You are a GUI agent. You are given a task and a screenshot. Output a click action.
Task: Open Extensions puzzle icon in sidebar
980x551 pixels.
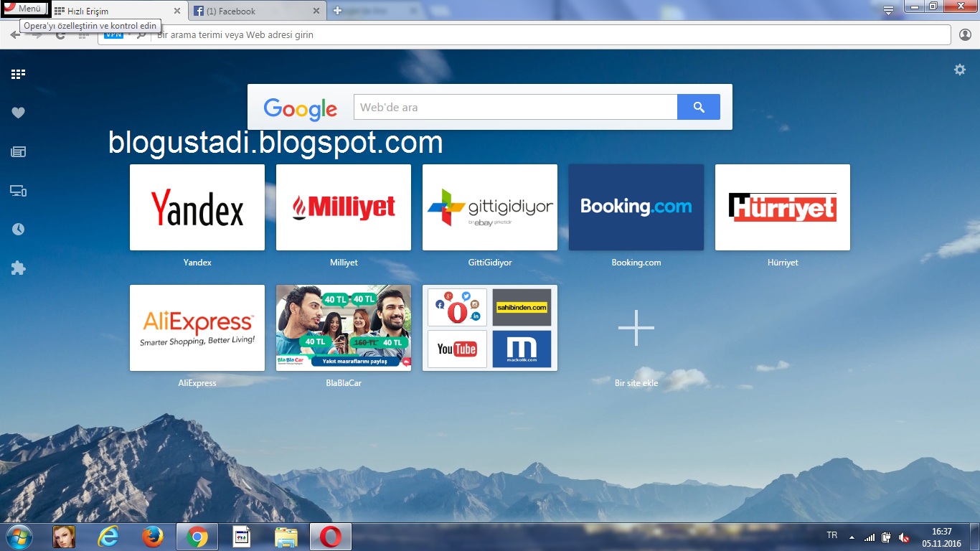click(18, 268)
